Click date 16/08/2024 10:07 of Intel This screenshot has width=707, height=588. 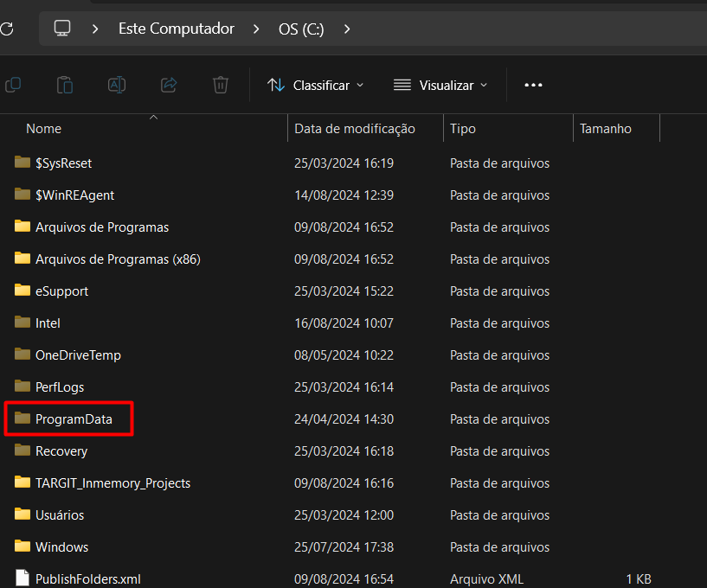tap(344, 323)
